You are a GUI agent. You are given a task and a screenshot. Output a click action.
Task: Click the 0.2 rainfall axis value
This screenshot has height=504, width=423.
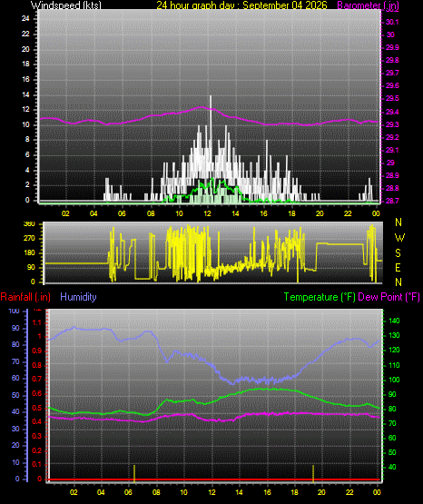(x=37, y=450)
